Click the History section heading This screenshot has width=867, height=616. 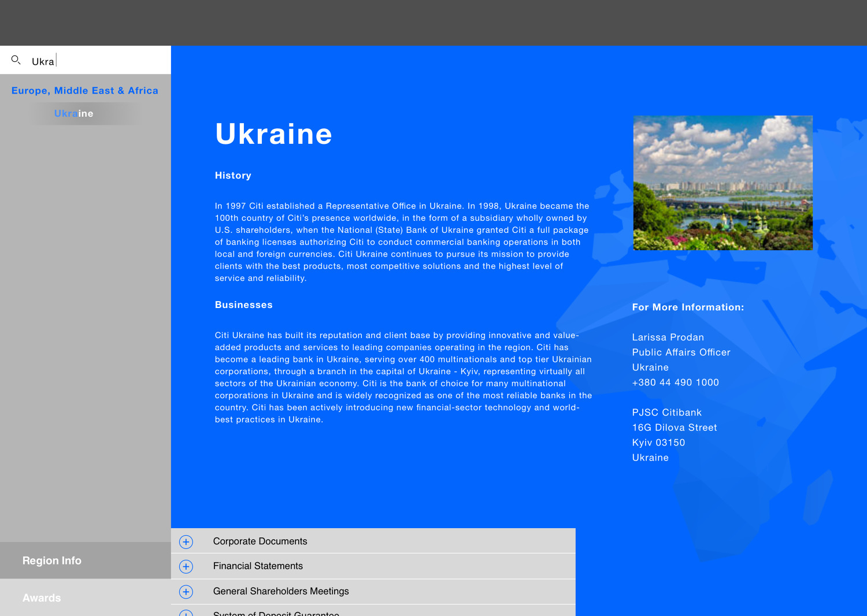(233, 176)
